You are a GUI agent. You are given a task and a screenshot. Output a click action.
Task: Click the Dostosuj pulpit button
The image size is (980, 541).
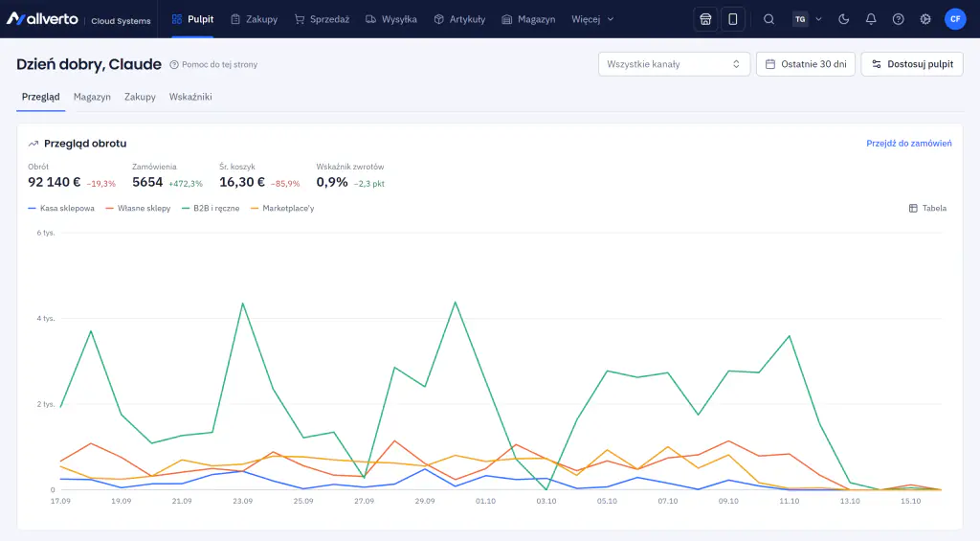[x=912, y=64]
